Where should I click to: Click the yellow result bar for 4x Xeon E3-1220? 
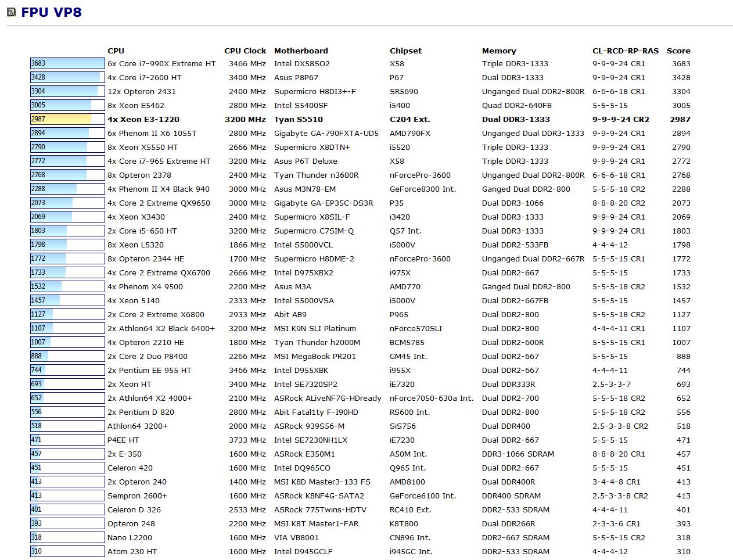[x=67, y=119]
